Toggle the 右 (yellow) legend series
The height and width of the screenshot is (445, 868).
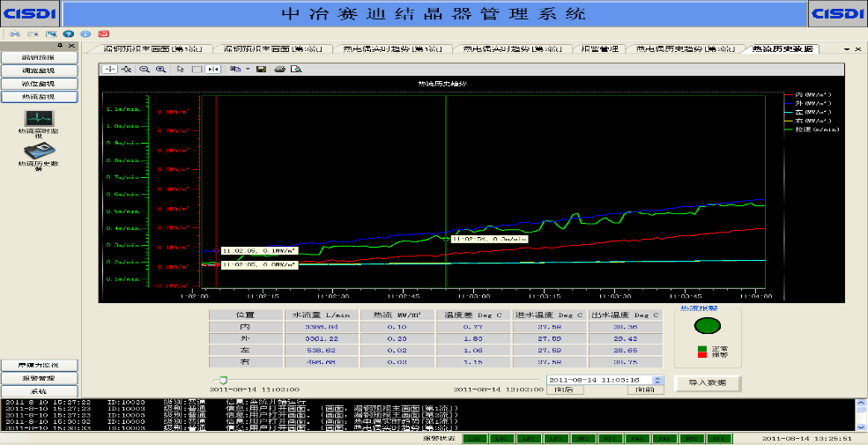[808, 121]
